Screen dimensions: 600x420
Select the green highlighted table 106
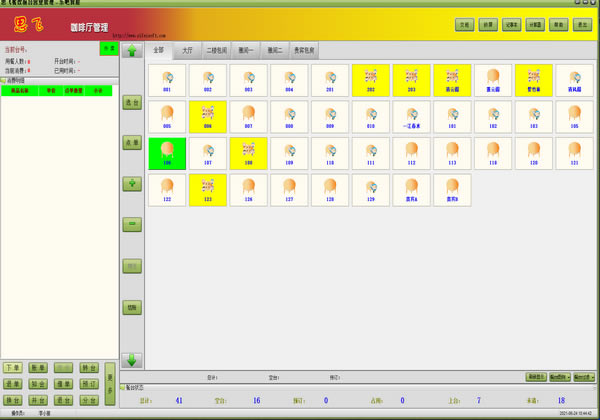pyautogui.click(x=167, y=153)
